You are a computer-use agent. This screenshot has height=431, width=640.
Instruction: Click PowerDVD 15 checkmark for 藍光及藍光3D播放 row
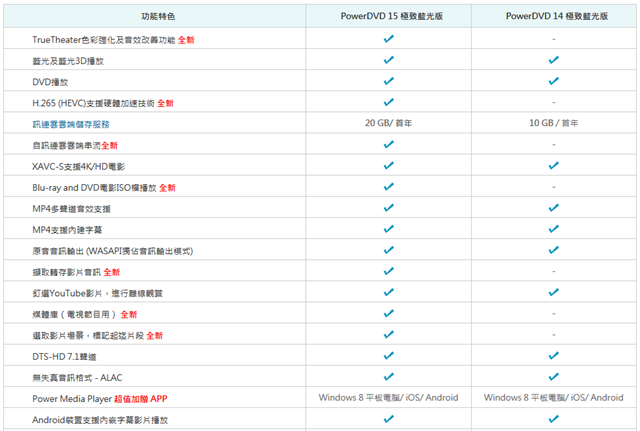(x=389, y=60)
